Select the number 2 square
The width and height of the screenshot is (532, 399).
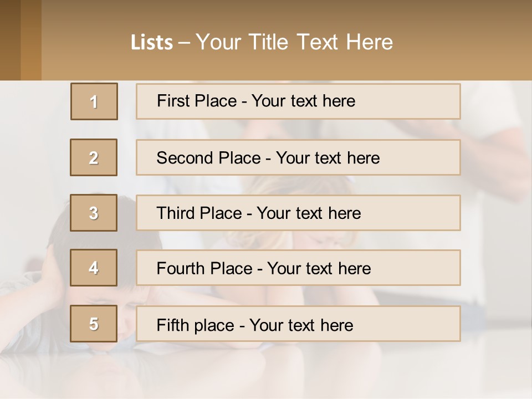click(x=94, y=157)
